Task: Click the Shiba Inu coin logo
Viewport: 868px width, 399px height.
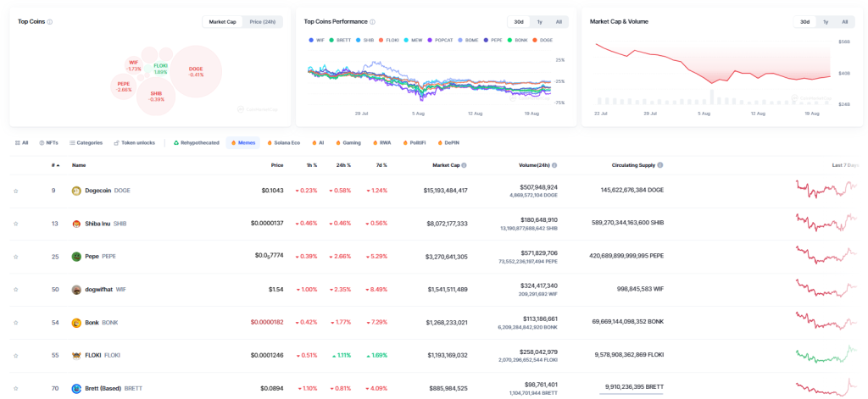Action: point(76,224)
